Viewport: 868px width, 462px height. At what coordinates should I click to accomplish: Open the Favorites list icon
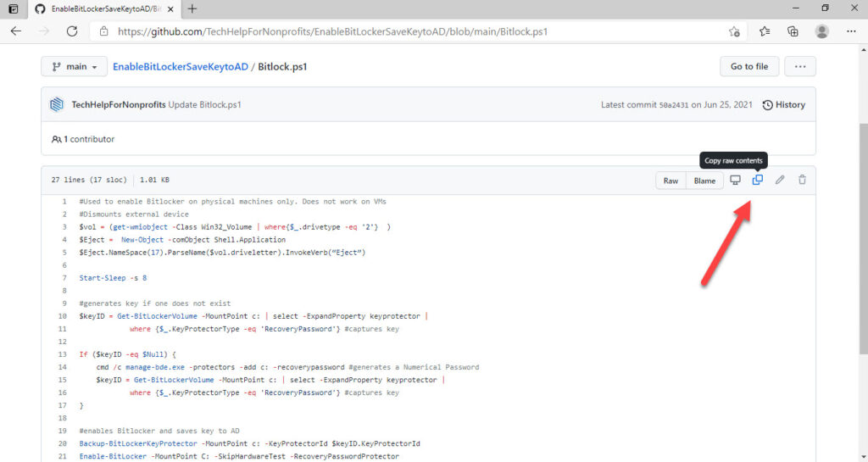(x=765, y=31)
